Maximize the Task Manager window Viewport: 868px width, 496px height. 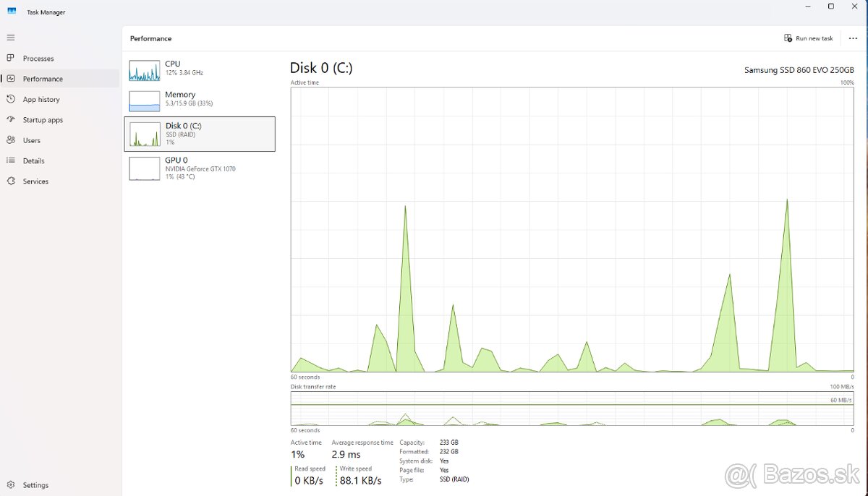click(831, 7)
